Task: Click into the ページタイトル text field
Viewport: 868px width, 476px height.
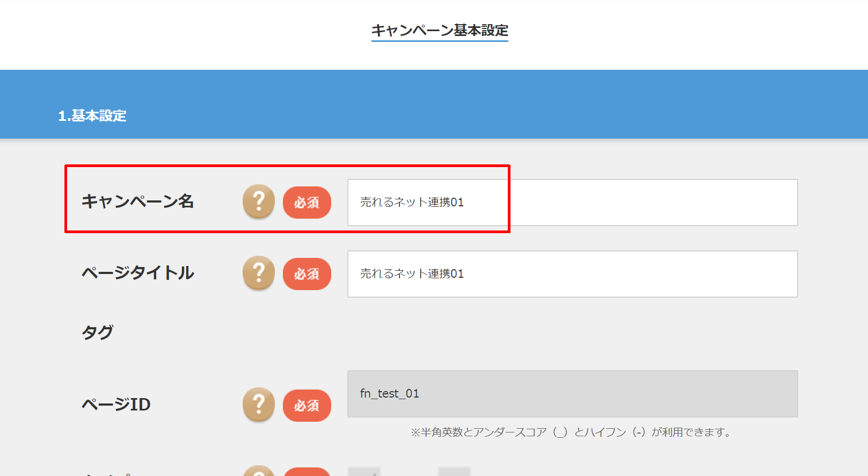Action: coord(572,274)
